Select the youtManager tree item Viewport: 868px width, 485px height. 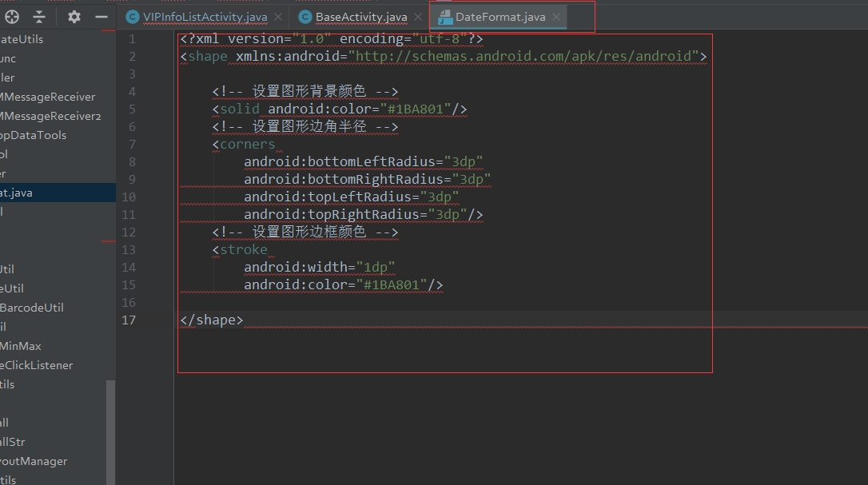(34, 461)
